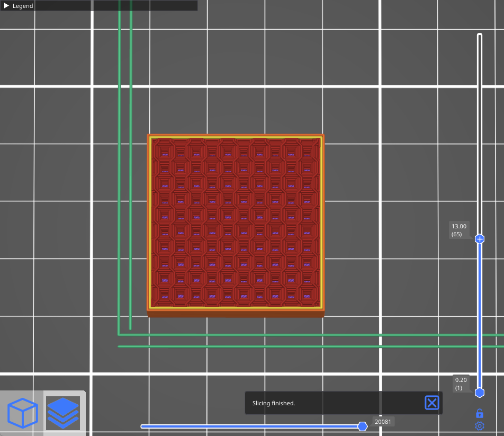This screenshot has height=436, width=504.
Task: Click the horizontal moves slider handle
Action: 362,426
